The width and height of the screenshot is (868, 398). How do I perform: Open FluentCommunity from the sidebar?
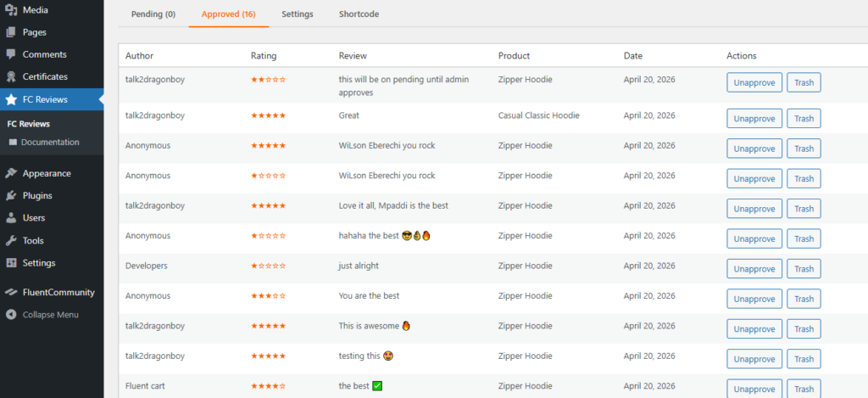pos(52,292)
